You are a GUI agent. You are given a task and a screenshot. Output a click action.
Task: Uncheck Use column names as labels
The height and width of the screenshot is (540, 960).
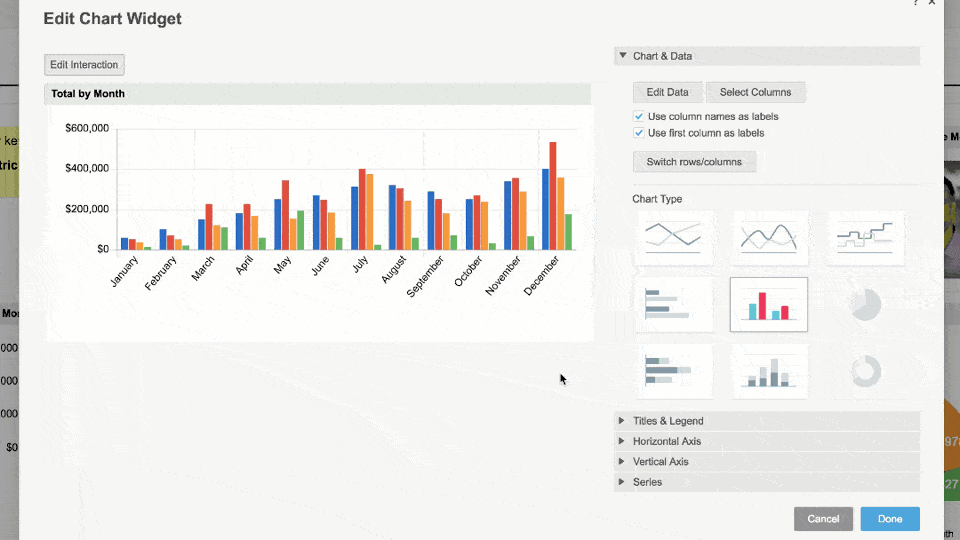coord(639,117)
